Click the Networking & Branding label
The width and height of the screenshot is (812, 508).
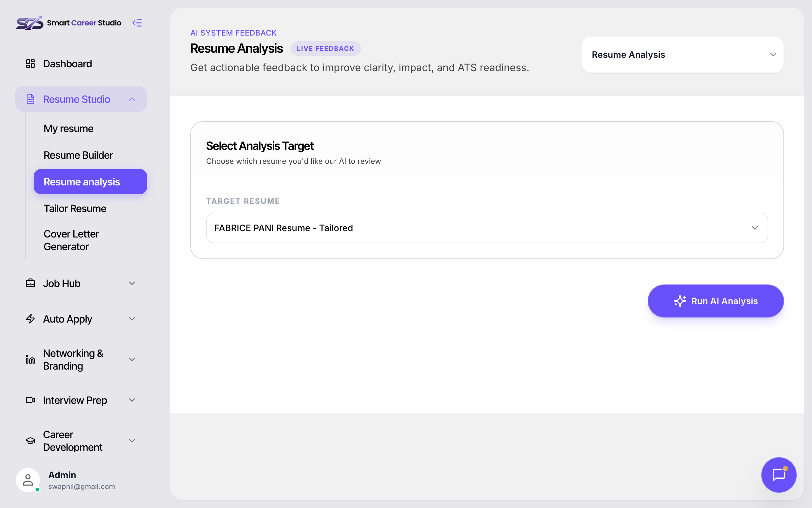pyautogui.click(x=73, y=359)
